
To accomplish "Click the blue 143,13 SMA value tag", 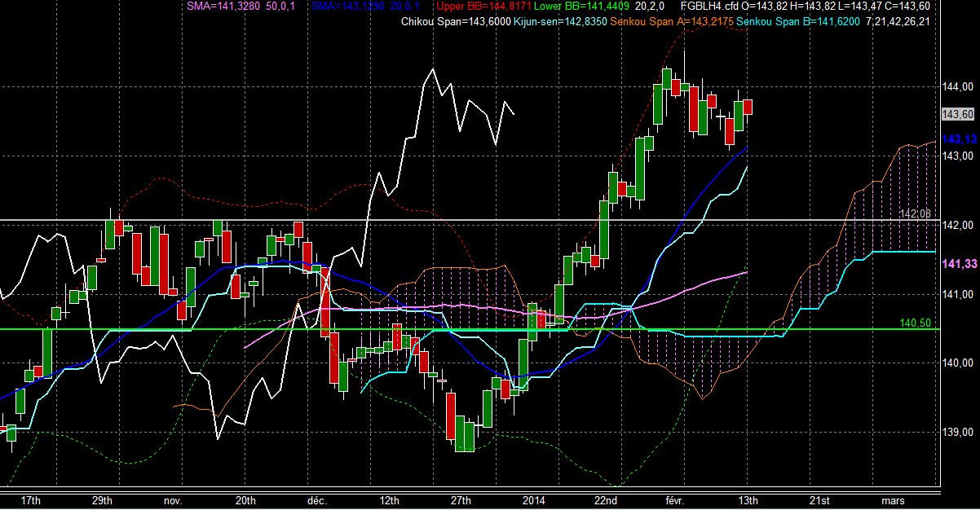I will (x=959, y=139).
